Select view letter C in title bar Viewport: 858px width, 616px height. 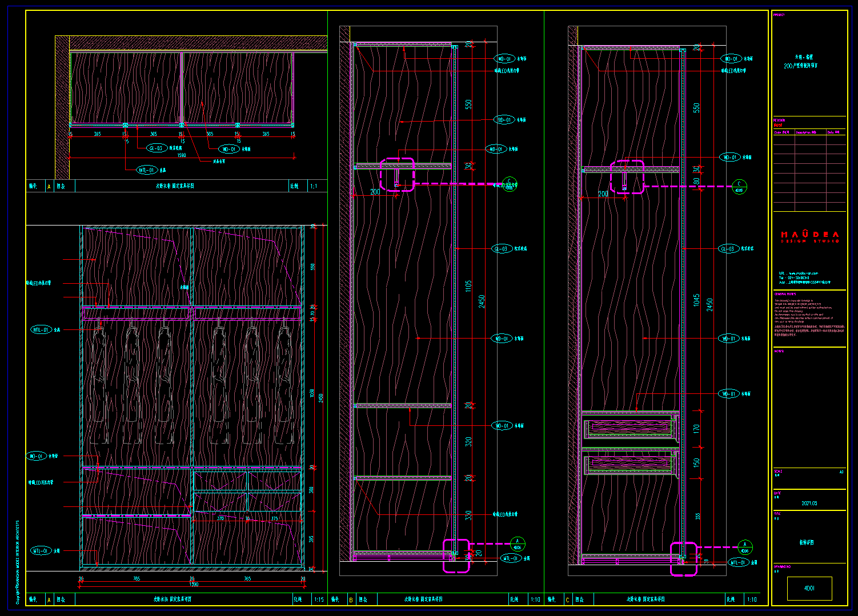click(x=567, y=599)
